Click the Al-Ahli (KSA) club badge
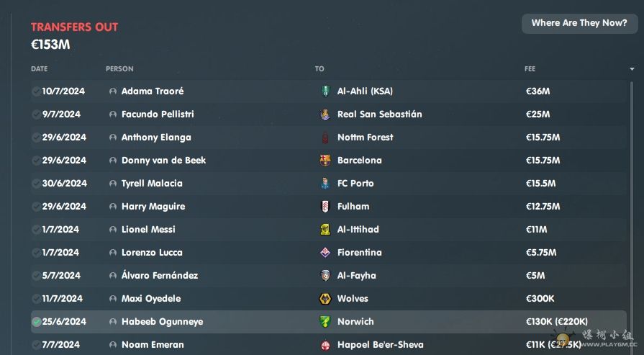The height and width of the screenshot is (355, 644). click(325, 91)
